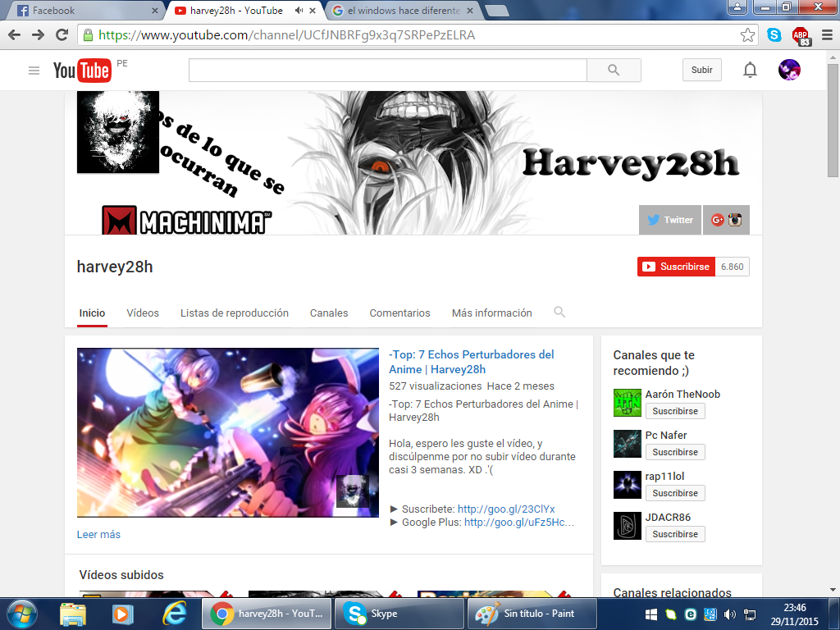The image size is (840, 630).
Task: Open the Vídeos channel tab
Action: tap(143, 313)
